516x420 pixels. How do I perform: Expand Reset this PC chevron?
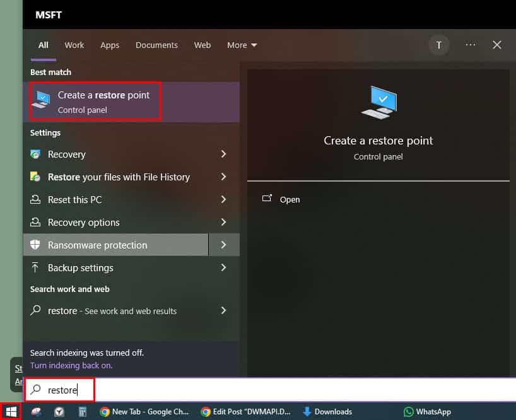click(x=224, y=199)
